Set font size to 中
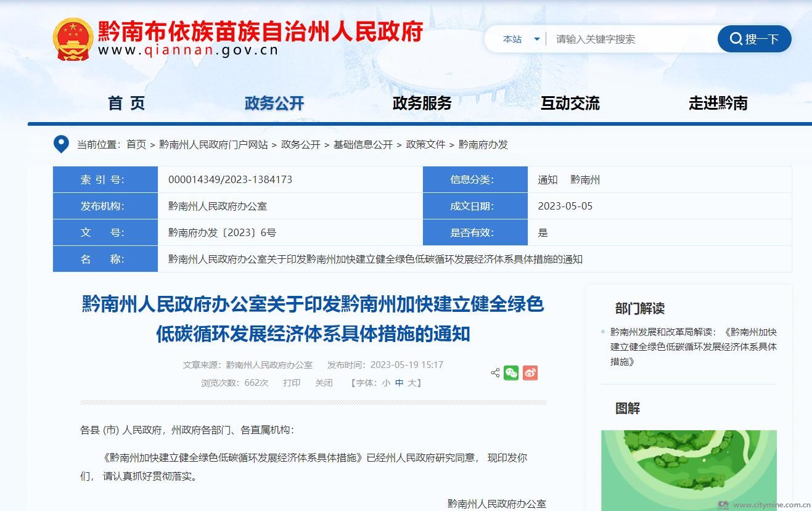 400,383
